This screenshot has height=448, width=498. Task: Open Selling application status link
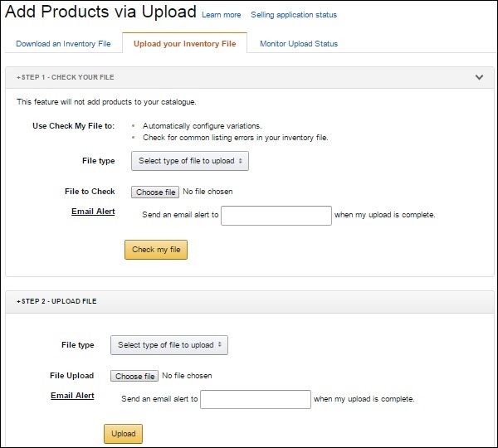click(294, 15)
